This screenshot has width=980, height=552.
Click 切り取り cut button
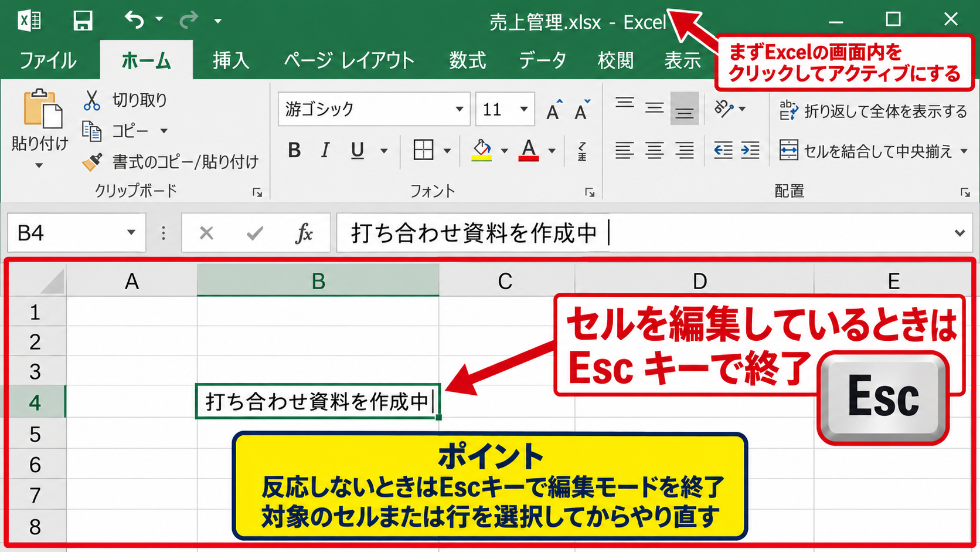(125, 100)
